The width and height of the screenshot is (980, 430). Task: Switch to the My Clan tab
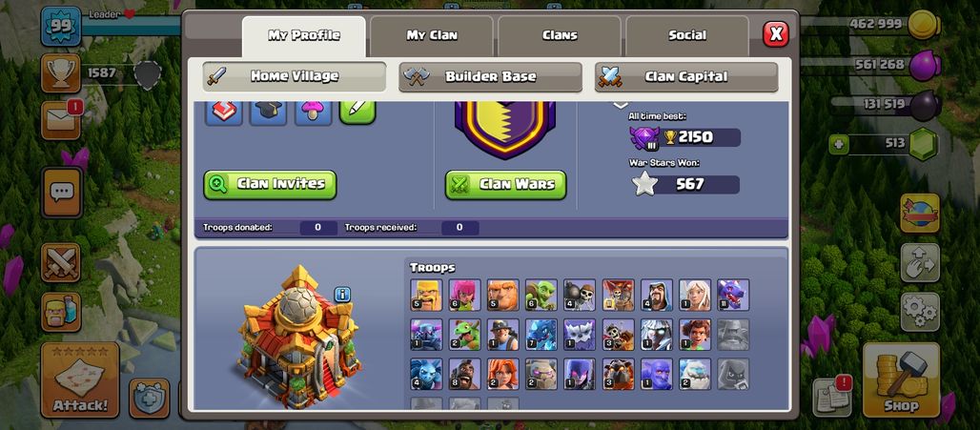click(432, 35)
